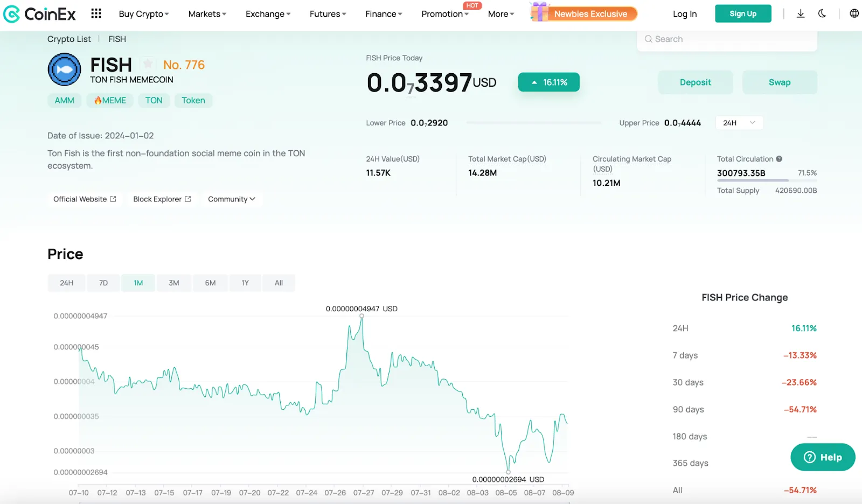Click the download app icon
862x504 pixels.
click(801, 13)
